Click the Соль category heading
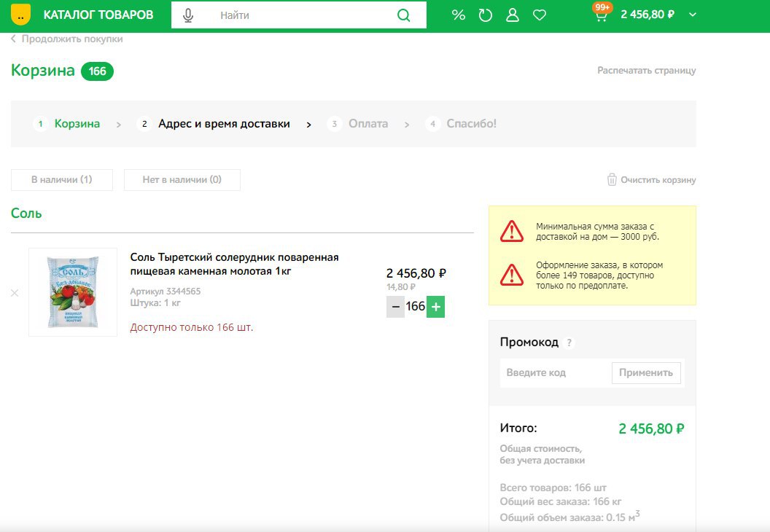The width and height of the screenshot is (770, 532). [x=26, y=214]
